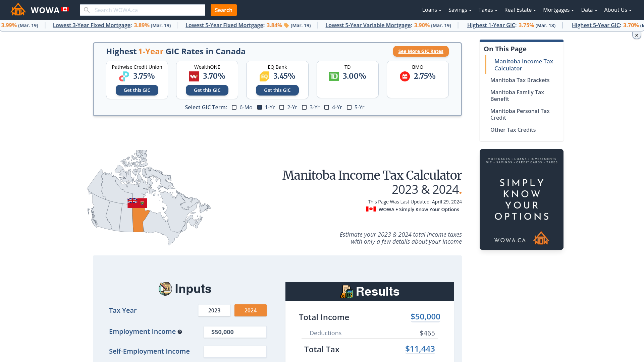Click the WealthONE logo icon
Screen dimensions: 644x362
194,76
